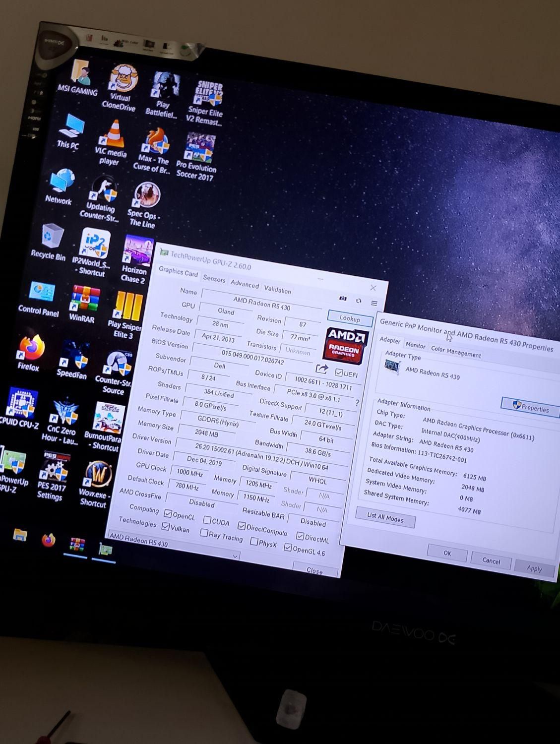The height and width of the screenshot is (744, 560).
Task: Select the Counter-Strike Source desktop icon
Action: pos(115,372)
